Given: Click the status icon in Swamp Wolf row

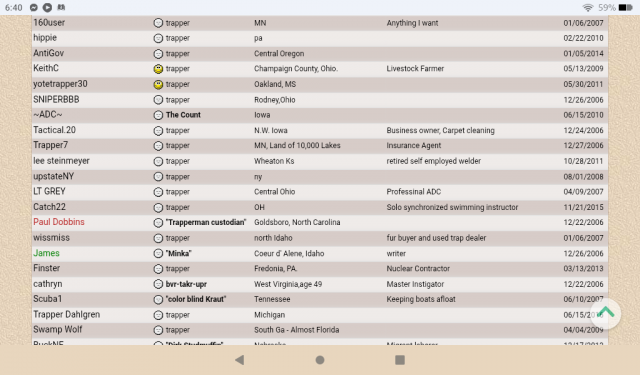Looking at the screenshot, I should pos(158,330).
